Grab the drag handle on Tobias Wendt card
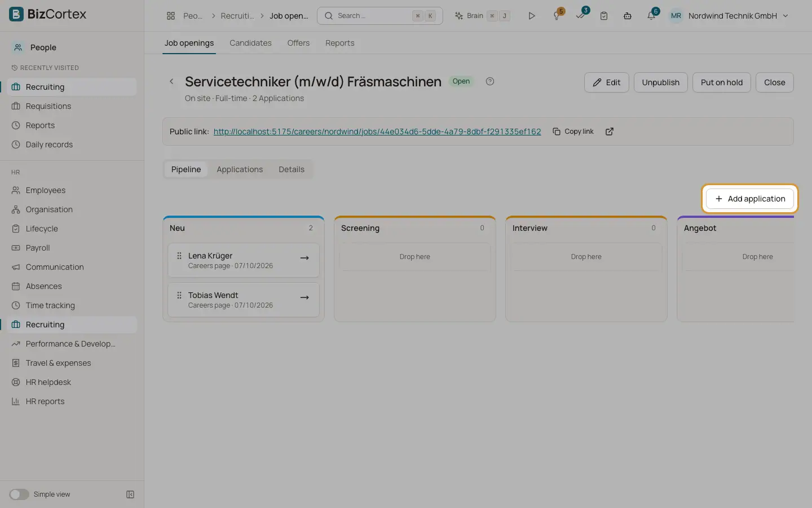The width and height of the screenshot is (812, 508). 179,295
